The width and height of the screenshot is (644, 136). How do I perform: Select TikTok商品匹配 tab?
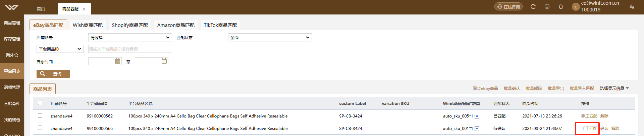coord(220,25)
